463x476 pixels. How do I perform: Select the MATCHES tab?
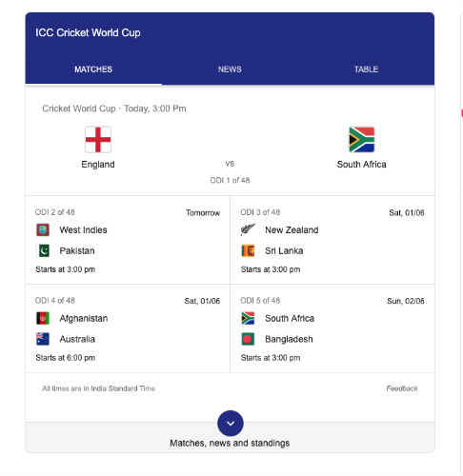click(x=93, y=69)
